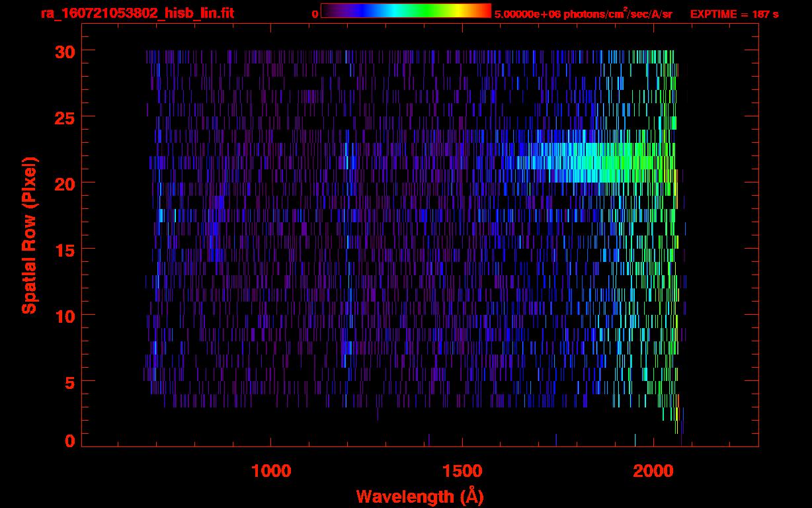Click the x-axis tick label 1500
The image size is (812, 508).
[462, 471]
